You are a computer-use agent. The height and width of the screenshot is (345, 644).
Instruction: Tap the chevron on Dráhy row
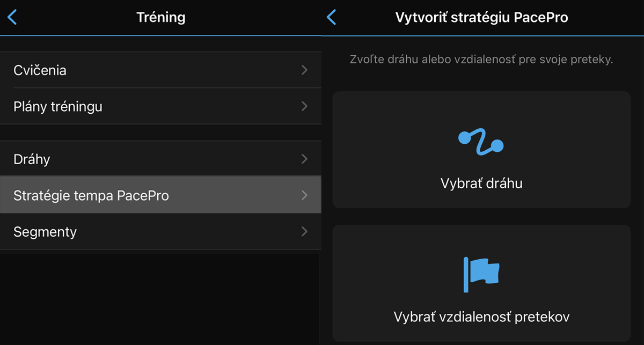(304, 159)
